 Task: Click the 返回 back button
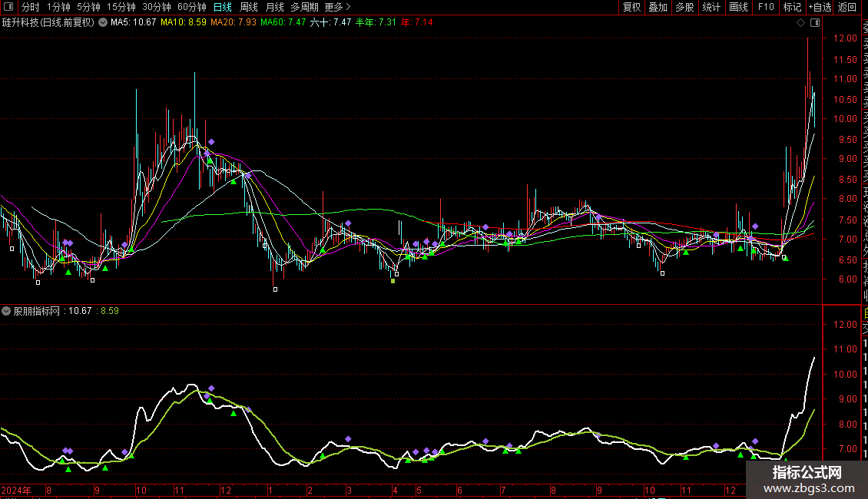pyautogui.click(x=847, y=7)
